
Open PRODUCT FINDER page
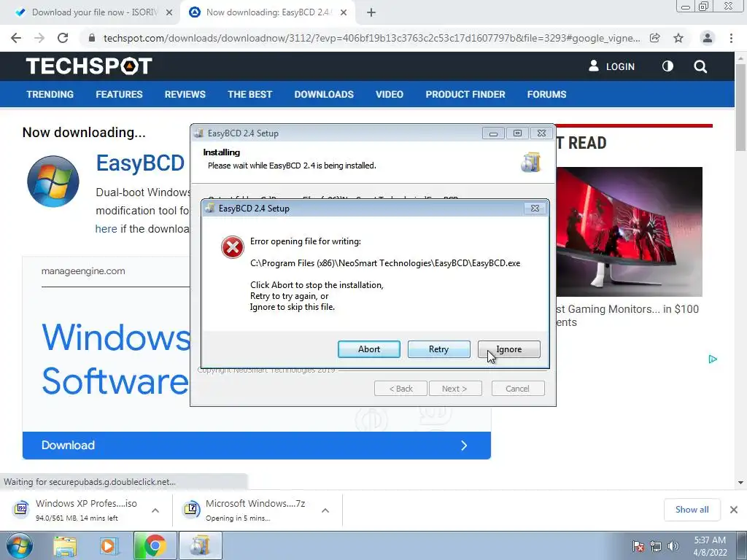point(465,94)
